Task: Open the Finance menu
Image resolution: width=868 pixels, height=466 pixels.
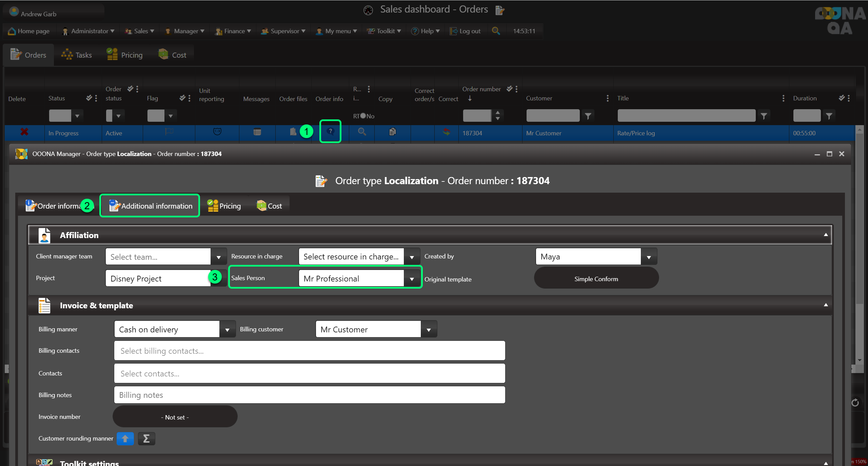Action: click(234, 31)
